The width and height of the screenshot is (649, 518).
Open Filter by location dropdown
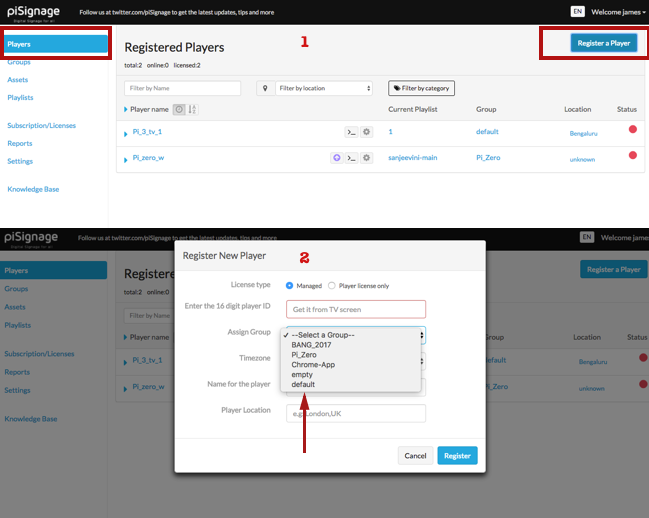324,88
